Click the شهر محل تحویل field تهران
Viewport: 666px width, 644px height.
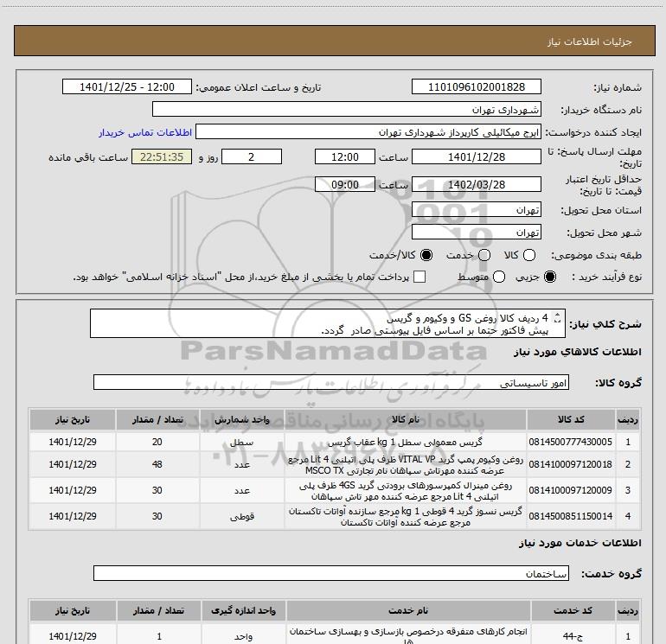coord(476,233)
